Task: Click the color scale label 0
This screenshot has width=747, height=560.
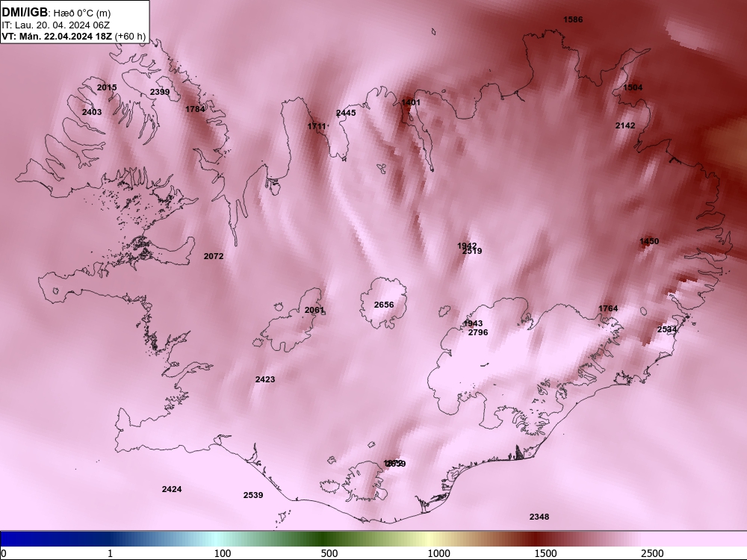Action: click(4, 553)
